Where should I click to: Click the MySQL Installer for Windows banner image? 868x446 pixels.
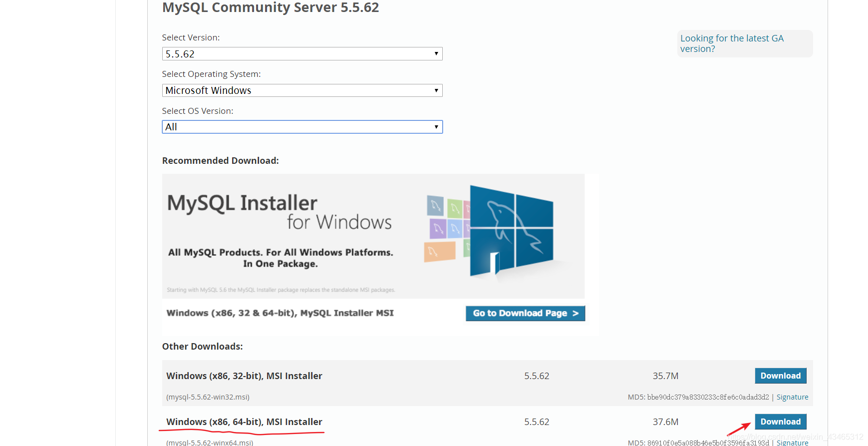[x=373, y=236]
